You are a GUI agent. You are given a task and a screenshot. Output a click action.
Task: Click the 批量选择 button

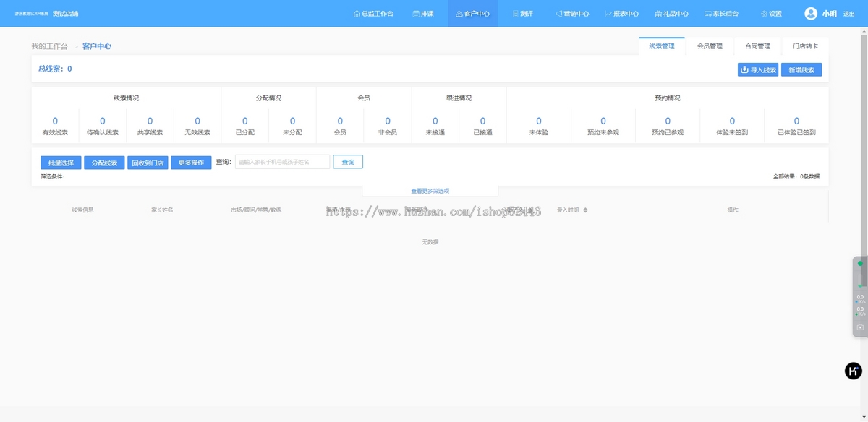(x=61, y=163)
